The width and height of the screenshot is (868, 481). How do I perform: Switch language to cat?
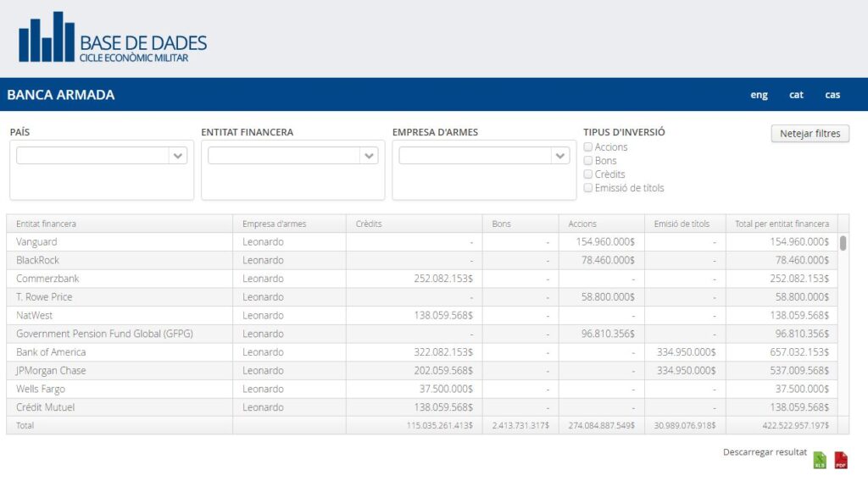tap(796, 95)
